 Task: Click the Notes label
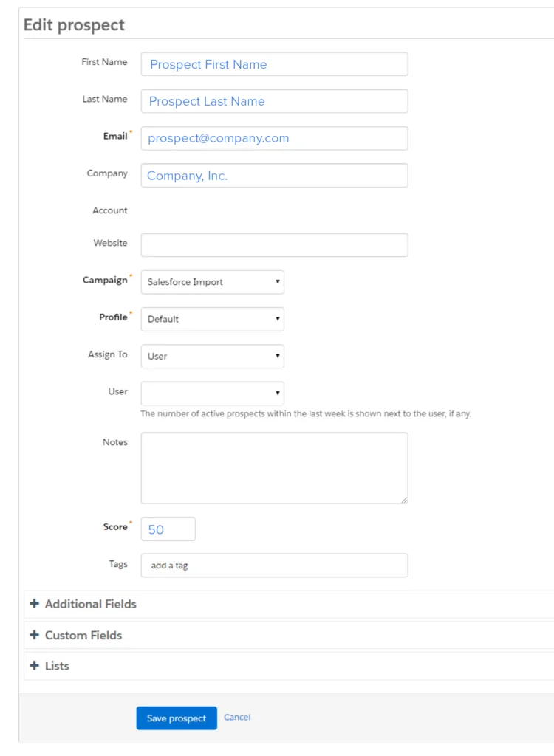(114, 442)
